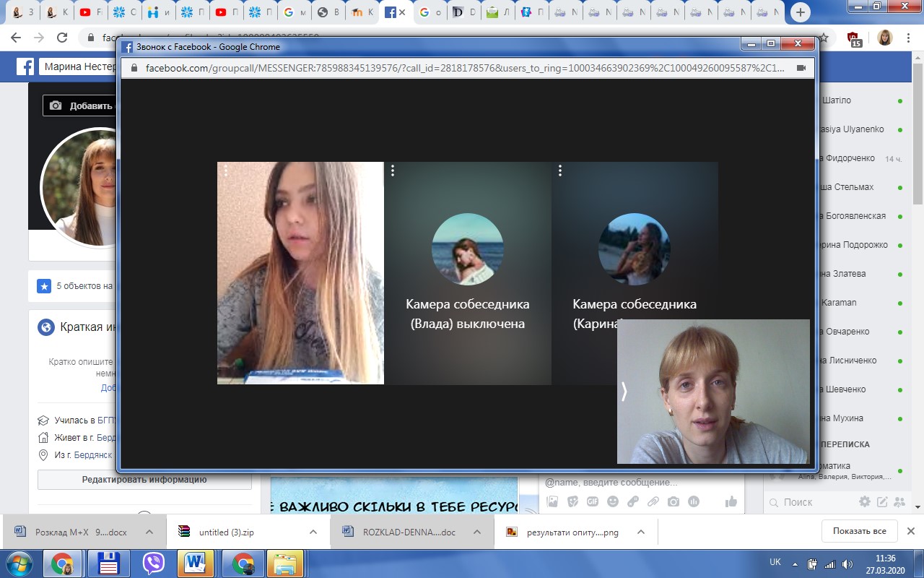Click Chrome back arrow button
This screenshot has width=924, height=578.
(x=17, y=38)
